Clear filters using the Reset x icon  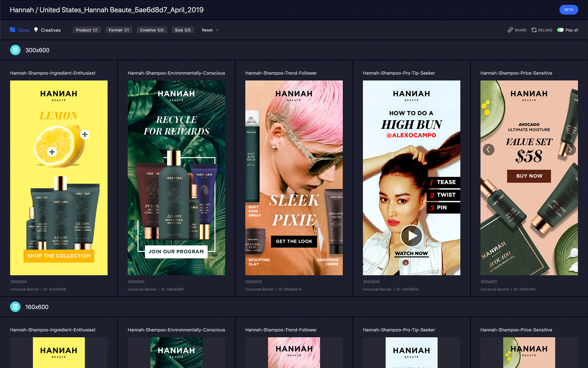click(x=217, y=30)
